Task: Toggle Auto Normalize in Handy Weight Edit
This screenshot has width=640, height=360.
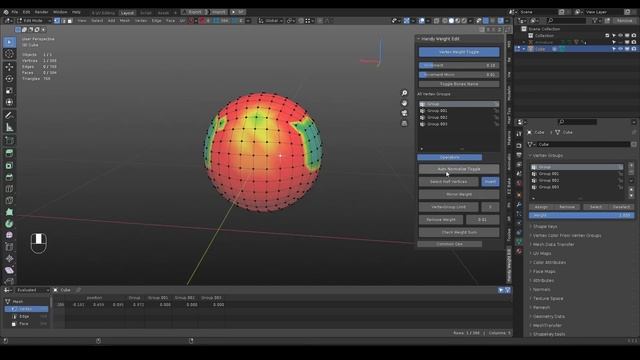Action: (x=459, y=169)
